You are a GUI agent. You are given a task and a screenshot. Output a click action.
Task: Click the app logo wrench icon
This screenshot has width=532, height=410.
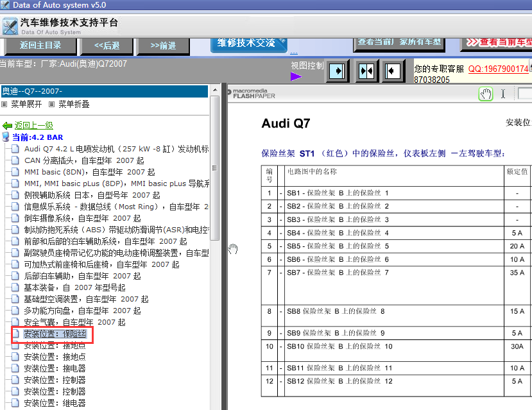tap(10, 26)
